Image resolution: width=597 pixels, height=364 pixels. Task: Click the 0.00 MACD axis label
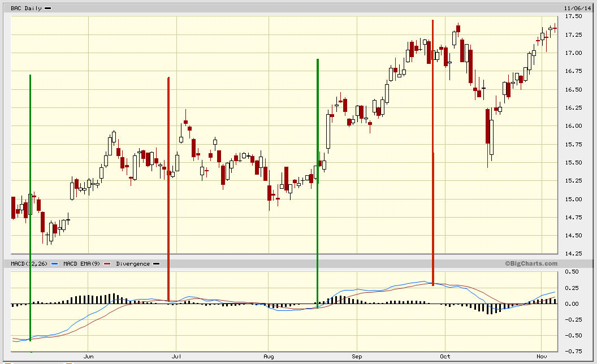click(x=572, y=304)
